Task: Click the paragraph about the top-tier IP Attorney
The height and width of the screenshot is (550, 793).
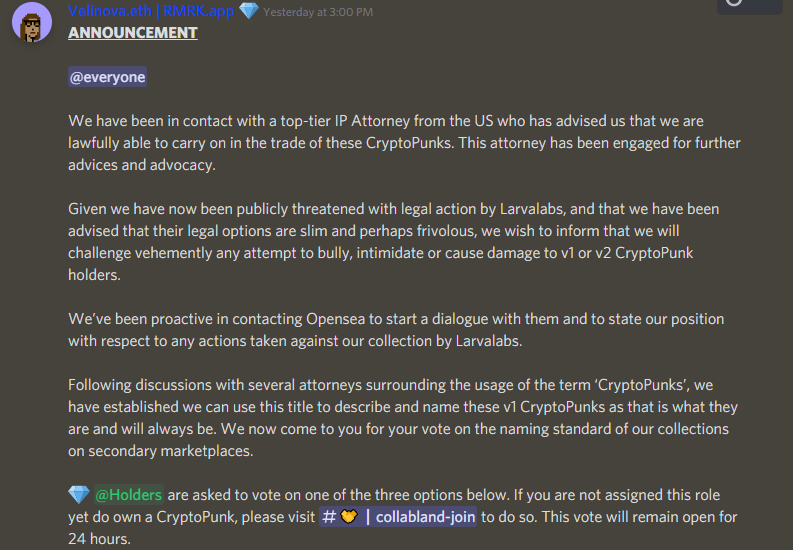Action: click(x=400, y=143)
